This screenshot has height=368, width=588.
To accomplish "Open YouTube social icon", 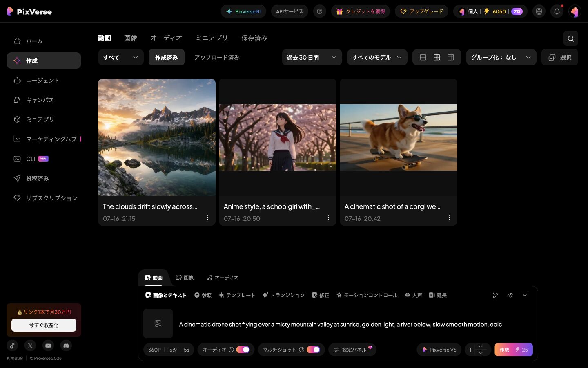I will click(48, 346).
